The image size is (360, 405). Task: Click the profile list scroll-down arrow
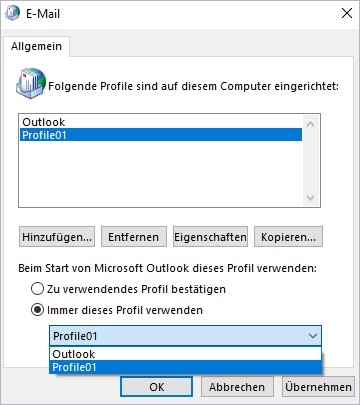(310, 198)
